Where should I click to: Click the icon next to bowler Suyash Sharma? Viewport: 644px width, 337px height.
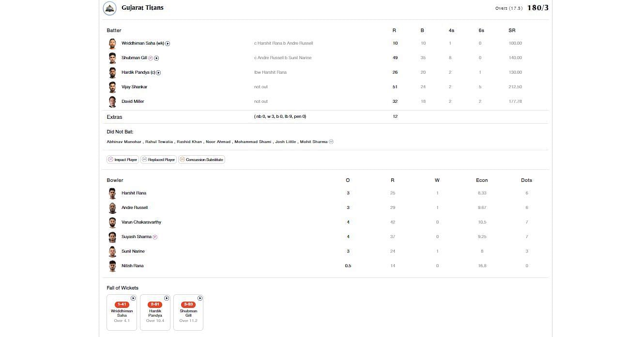(x=155, y=237)
